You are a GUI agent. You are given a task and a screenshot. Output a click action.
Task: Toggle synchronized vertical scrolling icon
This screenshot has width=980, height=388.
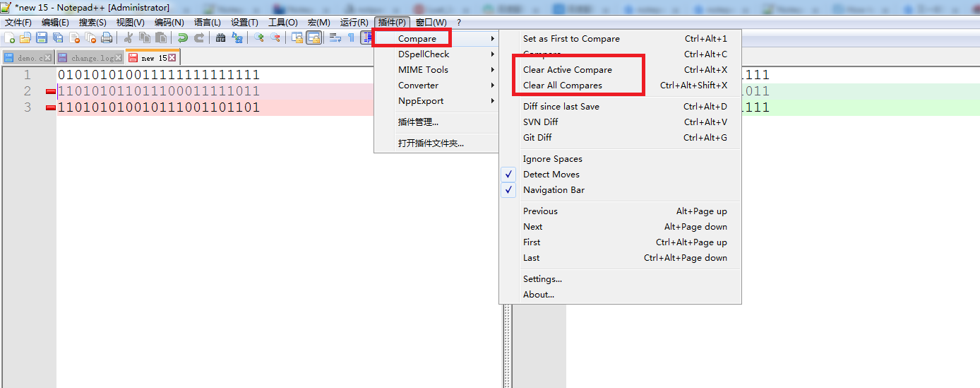[x=297, y=37]
